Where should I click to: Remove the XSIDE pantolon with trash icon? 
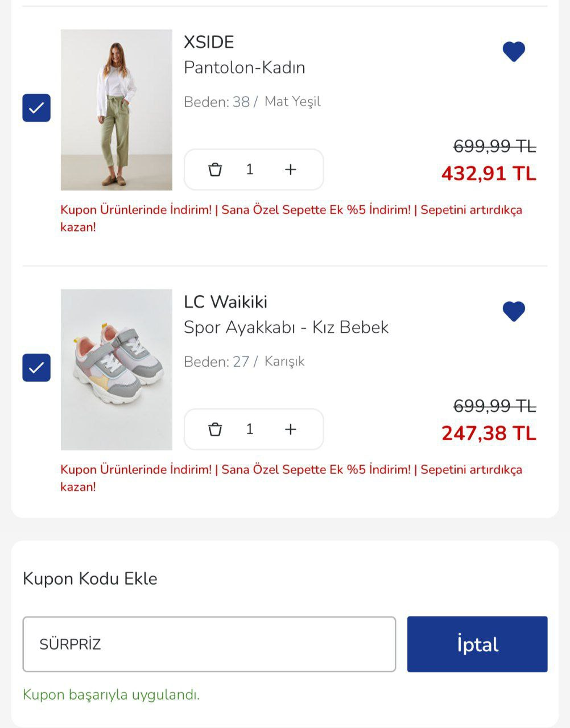click(215, 169)
